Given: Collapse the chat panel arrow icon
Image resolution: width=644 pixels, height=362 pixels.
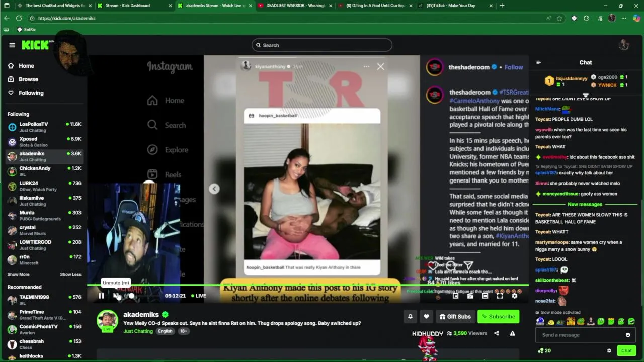Looking at the screenshot, I should [x=539, y=63].
